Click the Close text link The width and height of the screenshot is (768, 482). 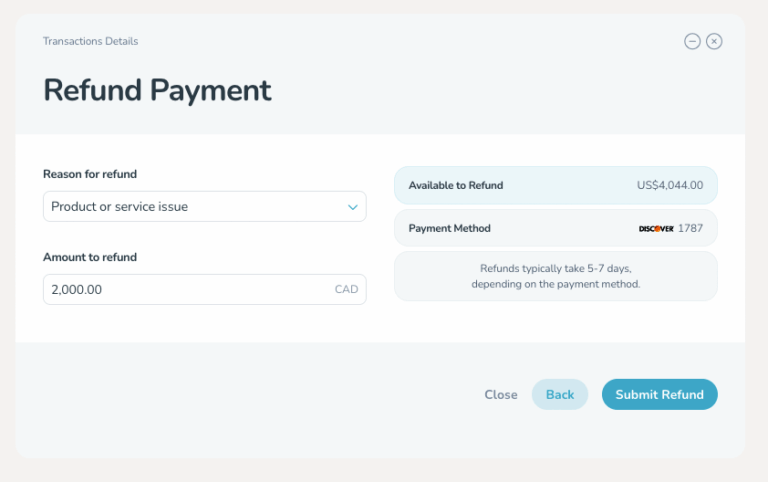pos(501,395)
